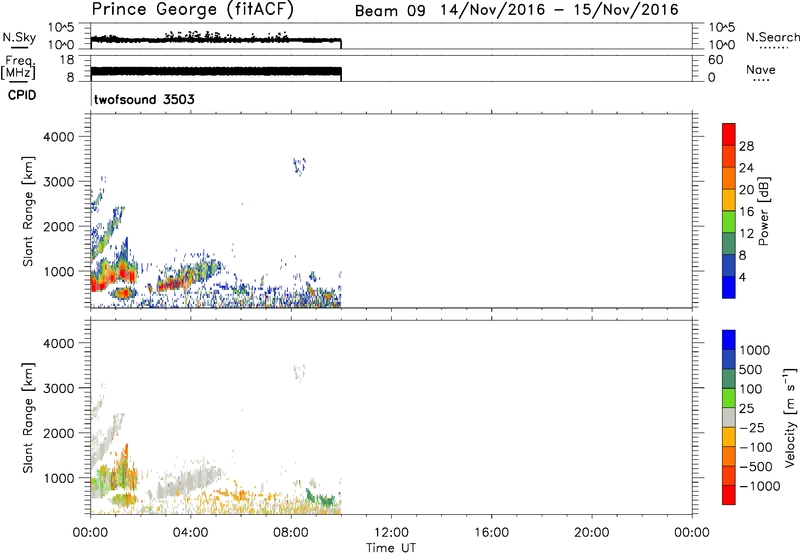Click the 'Time UT' x-axis label
Image resolution: width=800 pixels, height=554 pixels.
[x=391, y=547]
